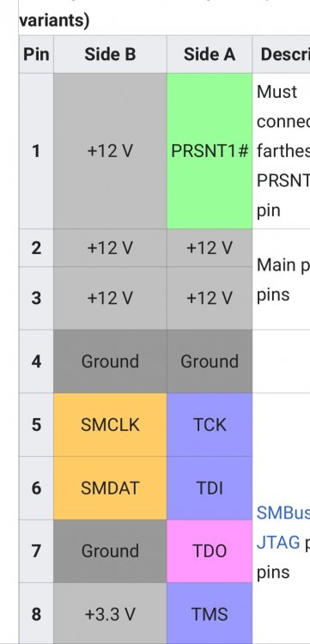The image size is (310, 644).
Task: Click the Side B column header
Action: pyautogui.click(x=110, y=54)
